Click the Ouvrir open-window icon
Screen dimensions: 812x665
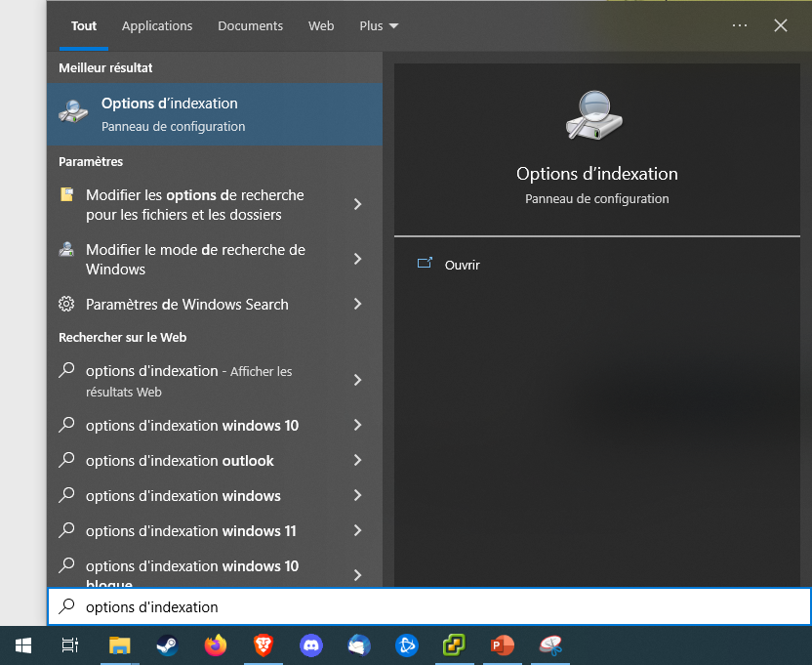425,264
